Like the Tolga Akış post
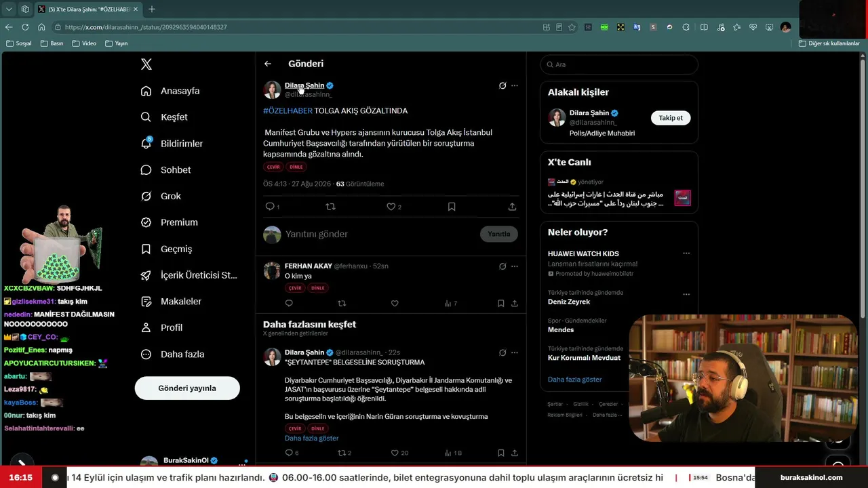The width and height of the screenshot is (868, 488). 391,207
